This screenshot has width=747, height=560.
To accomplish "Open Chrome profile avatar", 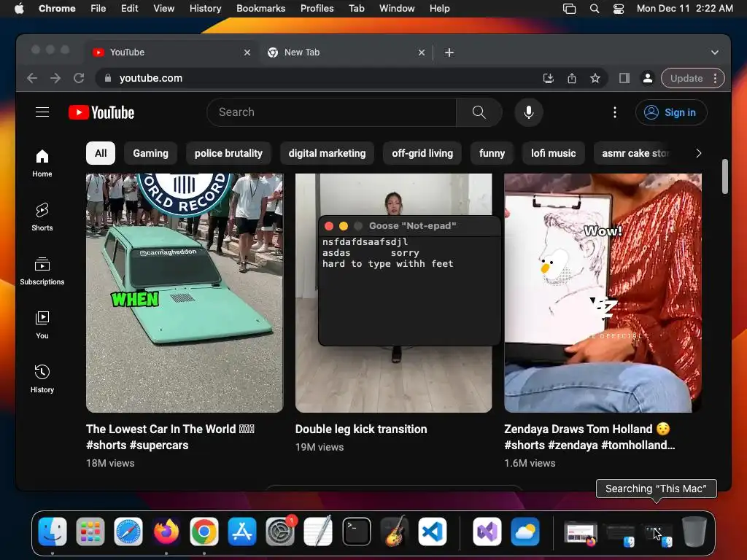I will click(x=648, y=78).
